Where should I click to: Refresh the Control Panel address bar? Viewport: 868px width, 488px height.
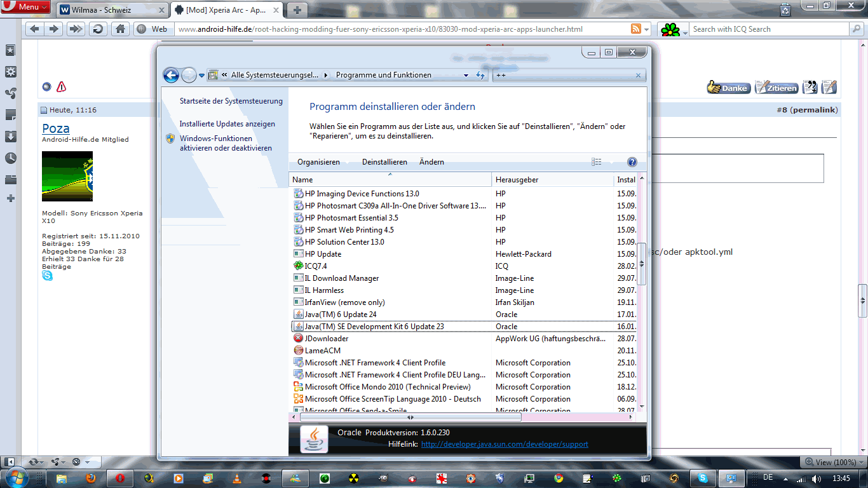point(480,75)
